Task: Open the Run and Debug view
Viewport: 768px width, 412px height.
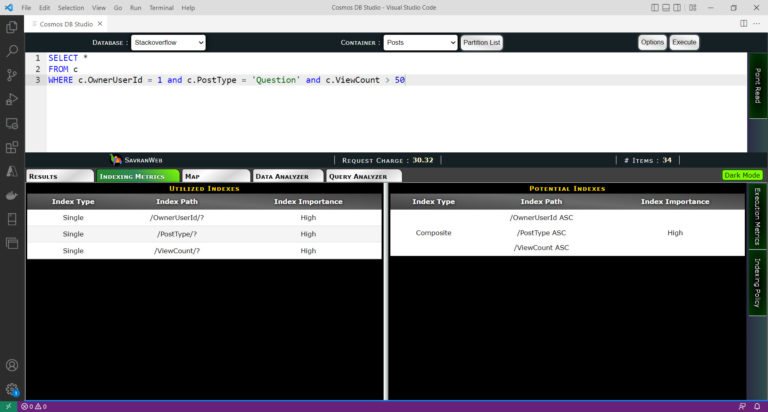Action: 12,99
